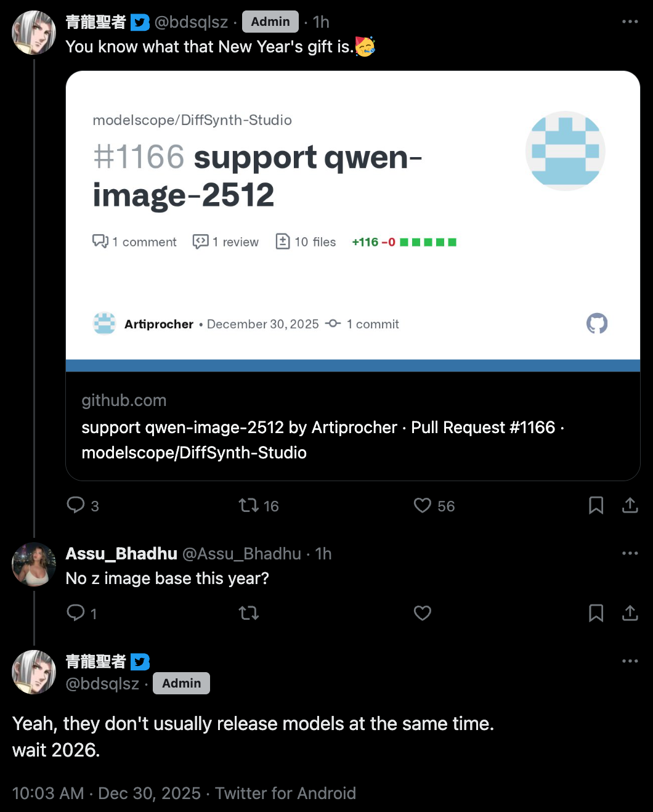Reply to Assu_Bhadhu's tweet
This screenshot has width=653, height=812.
click(76, 612)
